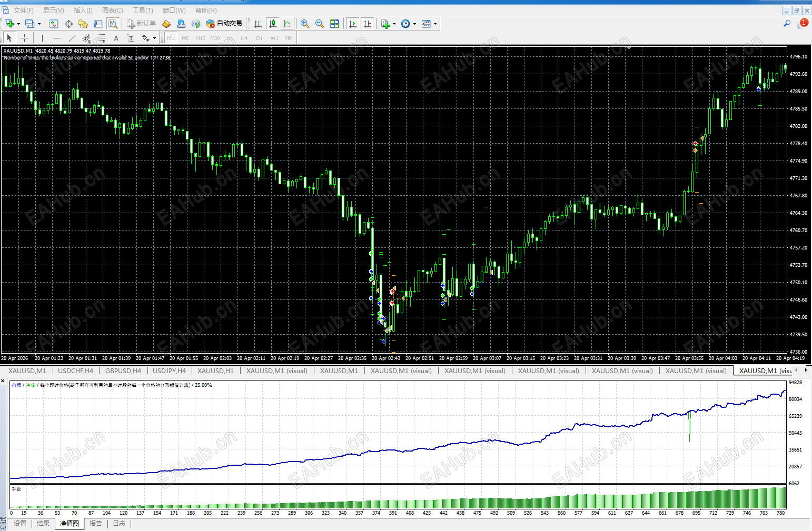812x531 pixels.
Task: Select the Fibonacci retracement tool
Action: (x=102, y=38)
